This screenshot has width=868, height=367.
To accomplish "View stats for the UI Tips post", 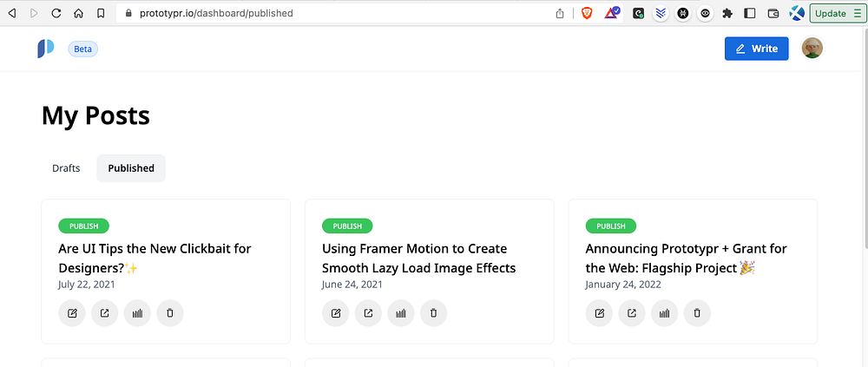I will coord(137,313).
